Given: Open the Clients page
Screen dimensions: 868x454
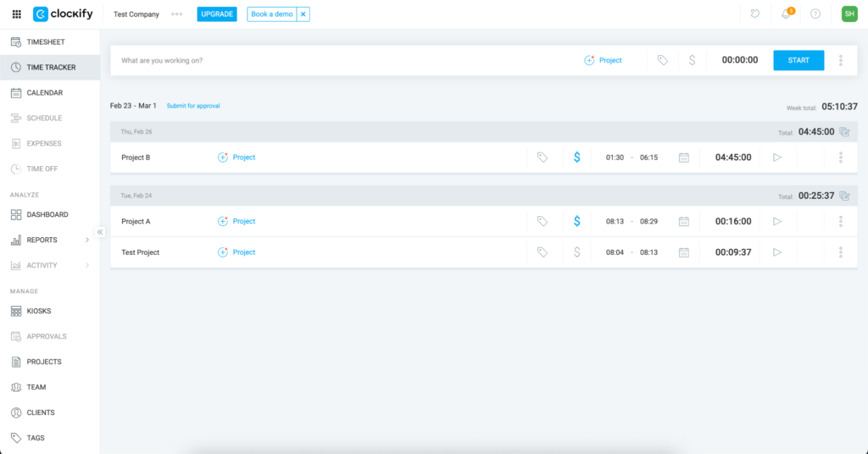Looking at the screenshot, I should 50,413.
